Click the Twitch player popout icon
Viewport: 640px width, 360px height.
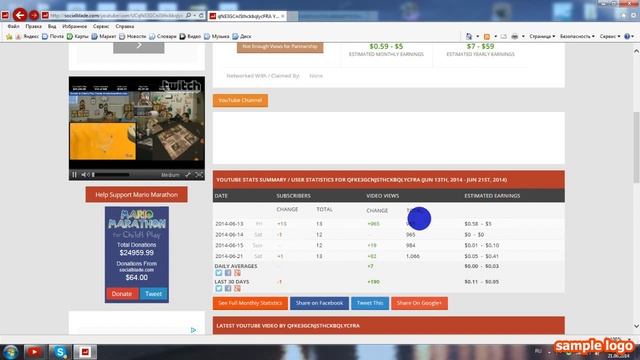click(x=188, y=175)
